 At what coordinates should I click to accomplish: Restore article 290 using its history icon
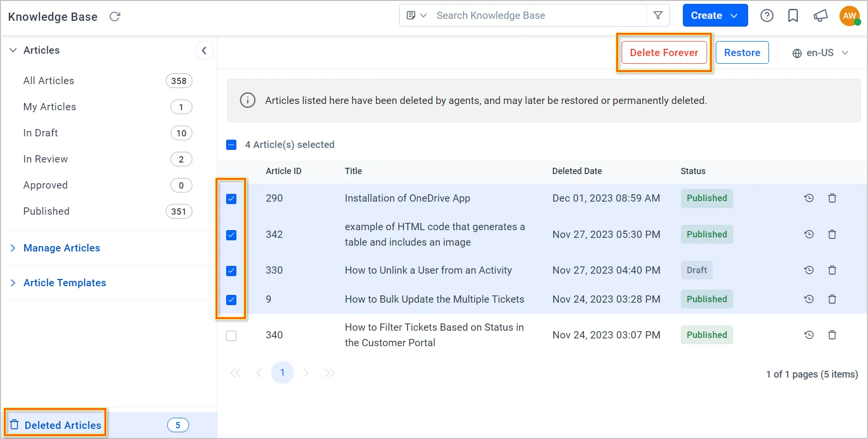click(809, 198)
